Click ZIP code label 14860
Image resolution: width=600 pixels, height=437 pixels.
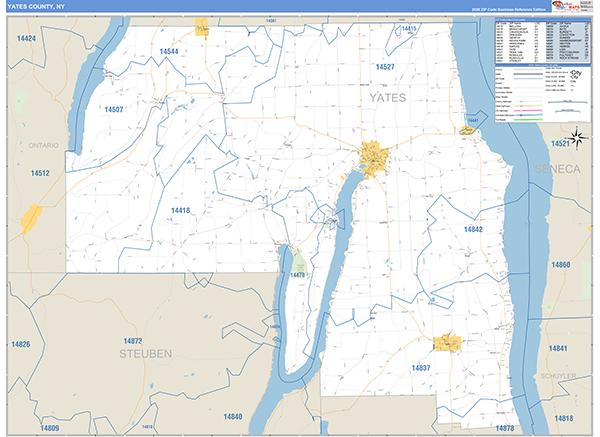tap(561, 265)
